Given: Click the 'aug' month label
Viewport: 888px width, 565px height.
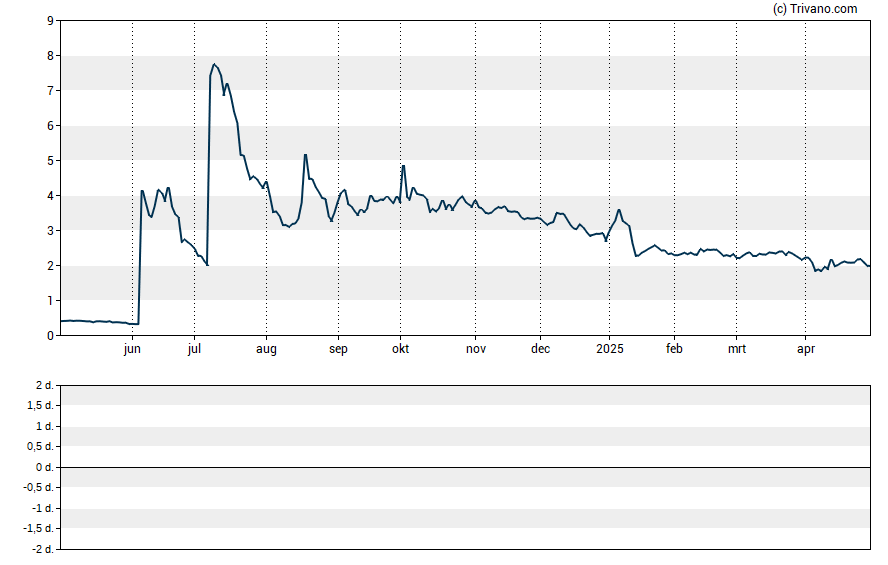Looking at the screenshot, I should (266, 349).
